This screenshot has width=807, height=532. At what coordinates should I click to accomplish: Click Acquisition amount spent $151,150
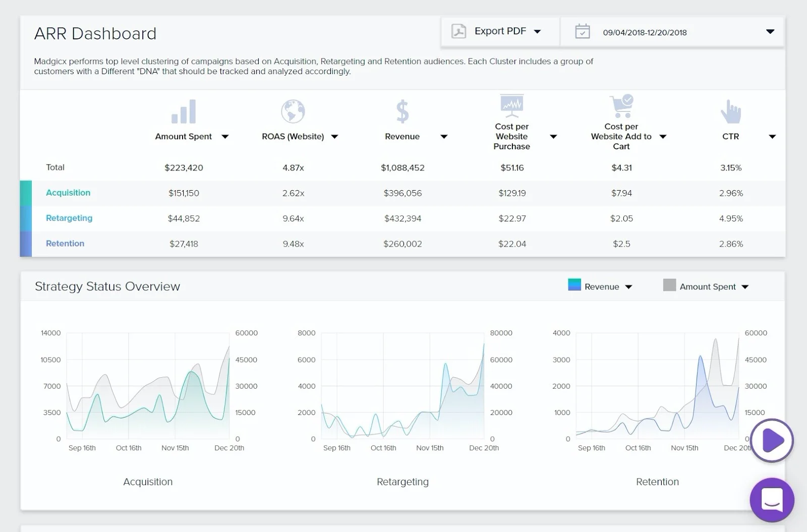(184, 193)
